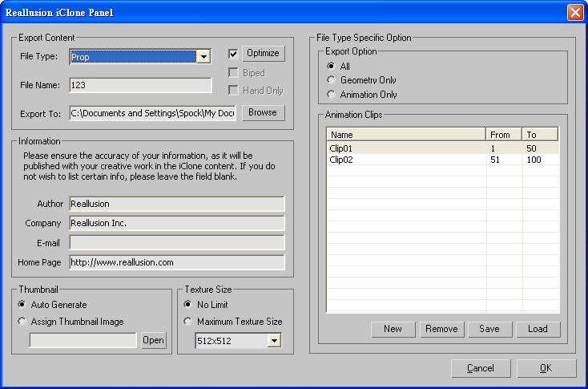Remove the selected animation clip
Viewport: 588px width, 389px height.
[441, 329]
